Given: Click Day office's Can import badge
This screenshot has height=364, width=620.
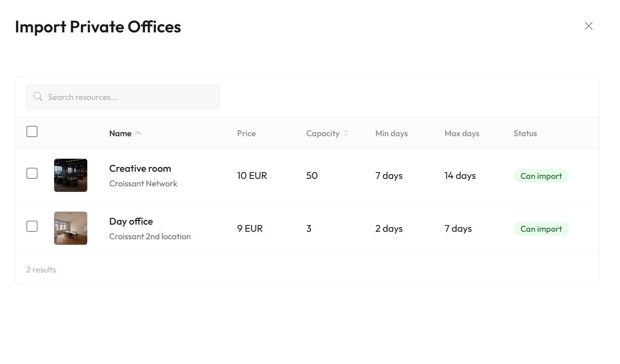Looking at the screenshot, I should 541,229.
